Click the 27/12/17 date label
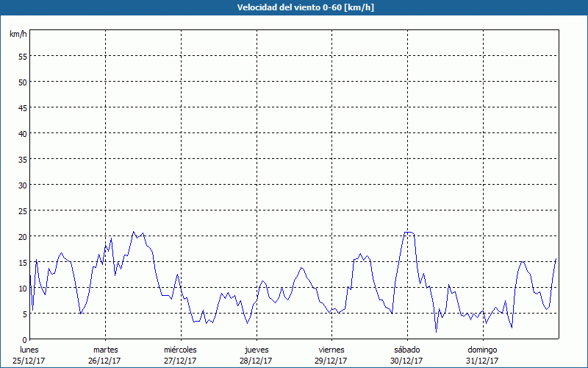The height and width of the screenshot is (368, 588). [x=180, y=361]
